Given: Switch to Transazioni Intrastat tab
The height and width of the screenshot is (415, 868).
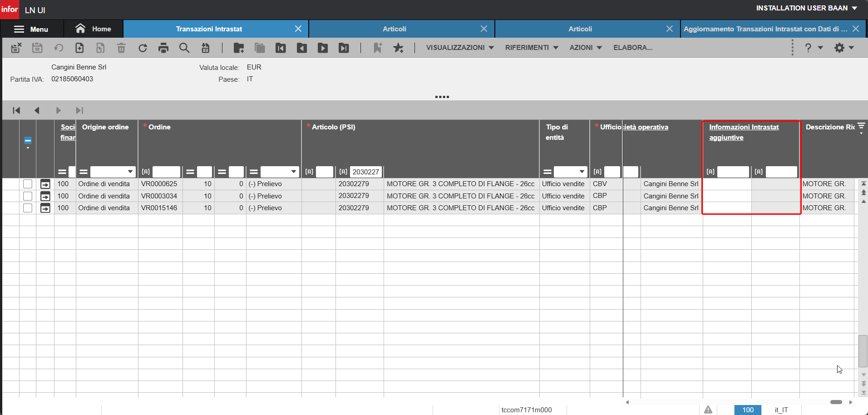Looking at the screenshot, I should coord(209,29).
